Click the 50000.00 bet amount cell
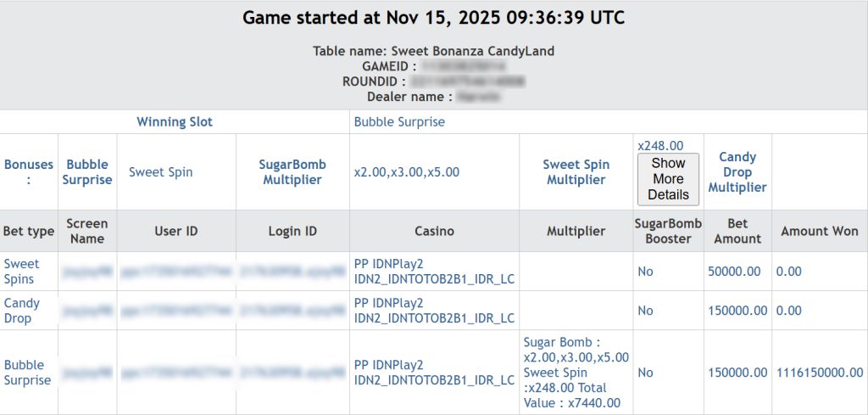The image size is (868, 415). pyautogui.click(x=737, y=272)
